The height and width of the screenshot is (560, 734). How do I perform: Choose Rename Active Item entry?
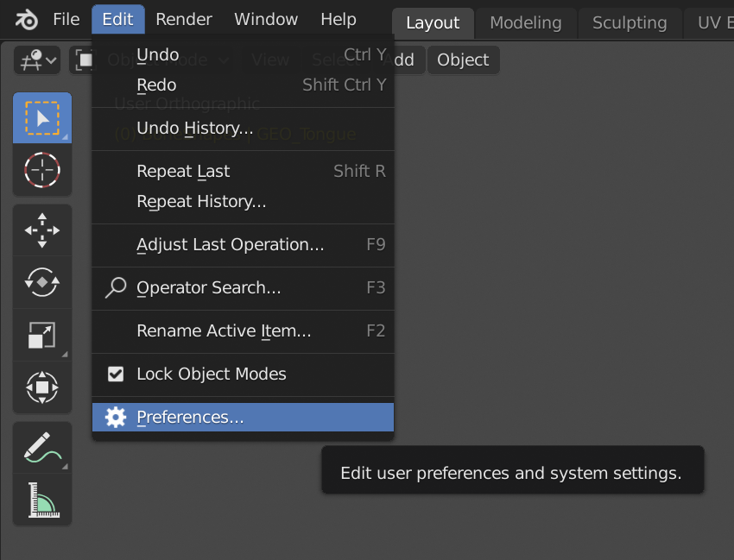[243, 330]
